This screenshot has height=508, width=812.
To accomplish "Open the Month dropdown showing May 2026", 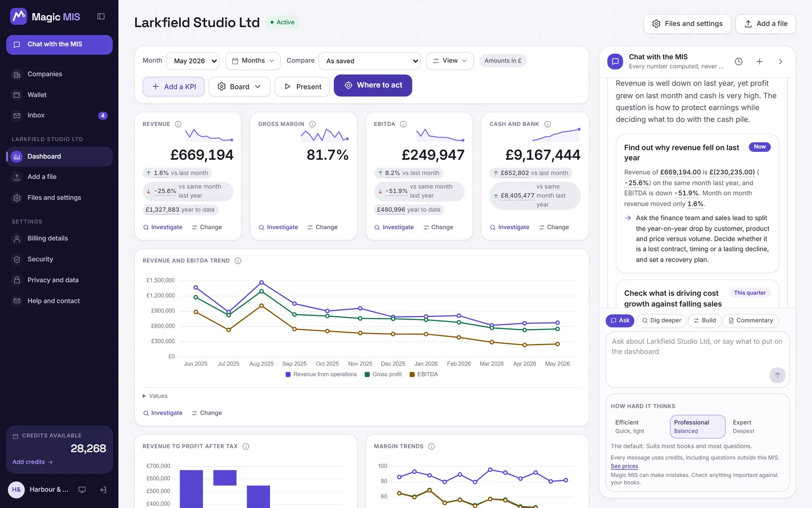I will (193, 61).
